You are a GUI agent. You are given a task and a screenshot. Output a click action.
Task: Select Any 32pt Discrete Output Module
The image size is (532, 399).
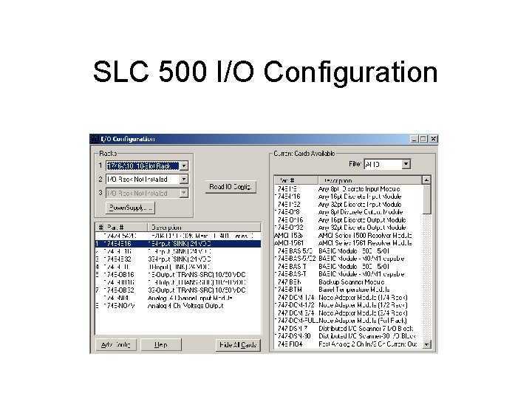coord(348,228)
